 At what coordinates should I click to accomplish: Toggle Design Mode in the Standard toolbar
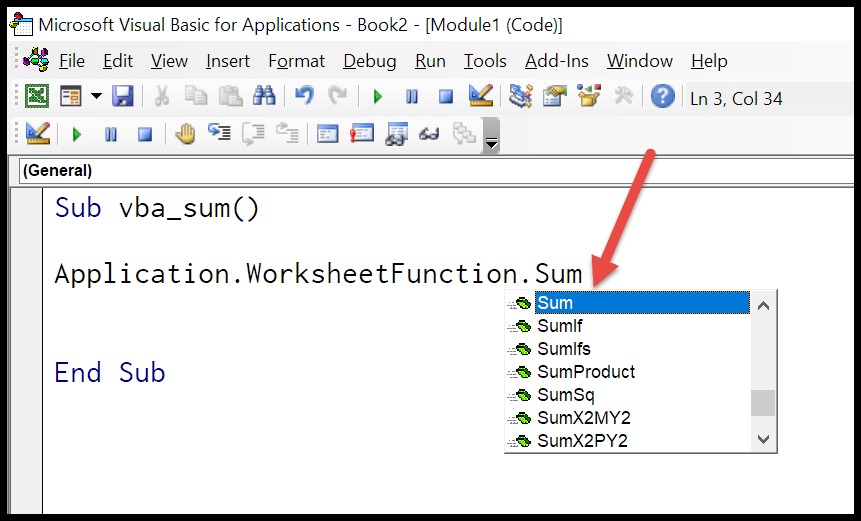(x=481, y=97)
